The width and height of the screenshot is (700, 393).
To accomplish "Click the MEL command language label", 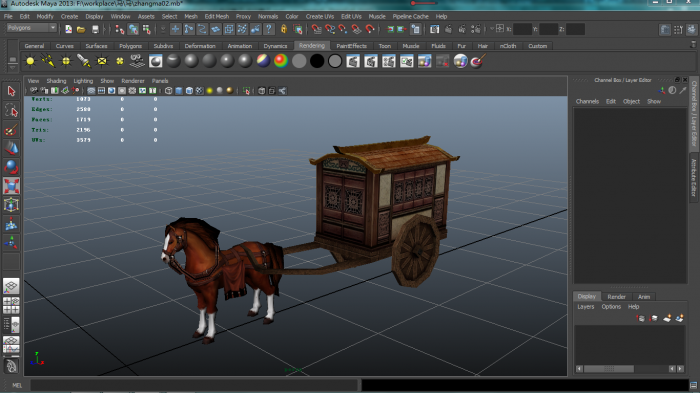I will point(17,385).
